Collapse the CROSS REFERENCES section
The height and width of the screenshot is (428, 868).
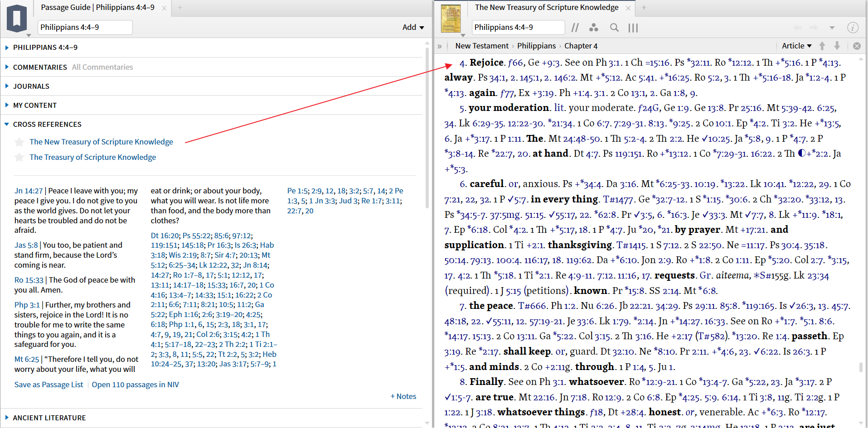(x=7, y=124)
